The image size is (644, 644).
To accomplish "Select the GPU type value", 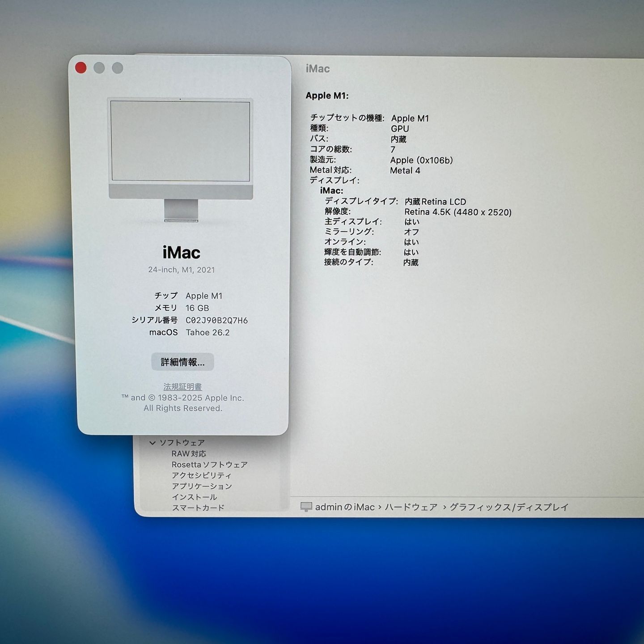I will [x=400, y=128].
